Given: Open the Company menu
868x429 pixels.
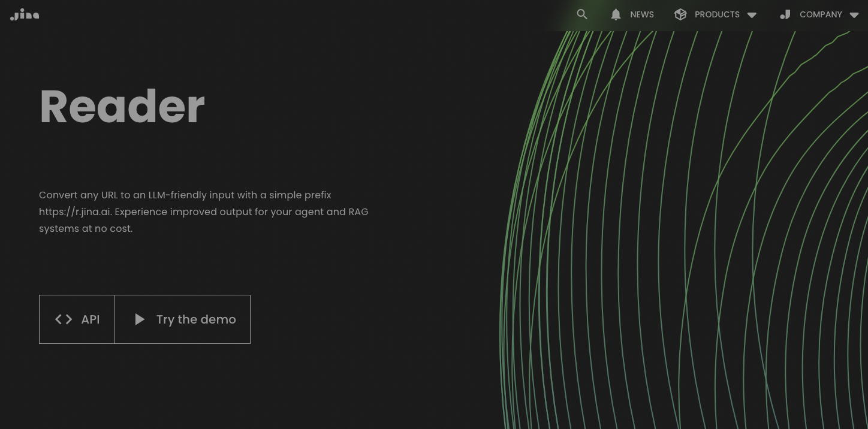Looking at the screenshot, I should tap(821, 14).
